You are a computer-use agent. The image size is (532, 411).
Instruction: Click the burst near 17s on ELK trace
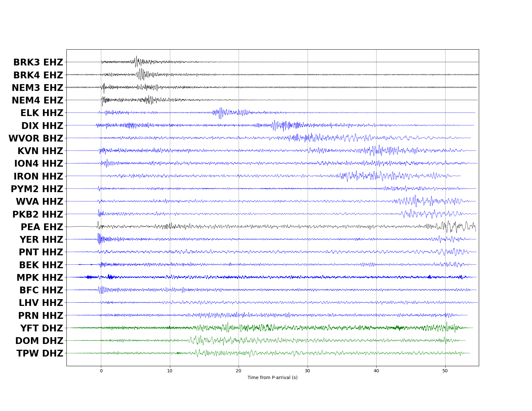[x=221, y=112]
